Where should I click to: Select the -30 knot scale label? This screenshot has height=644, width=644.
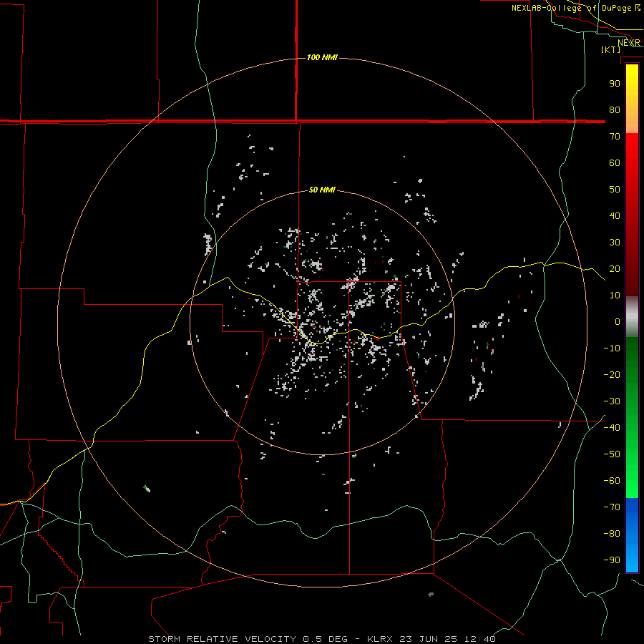(x=612, y=401)
